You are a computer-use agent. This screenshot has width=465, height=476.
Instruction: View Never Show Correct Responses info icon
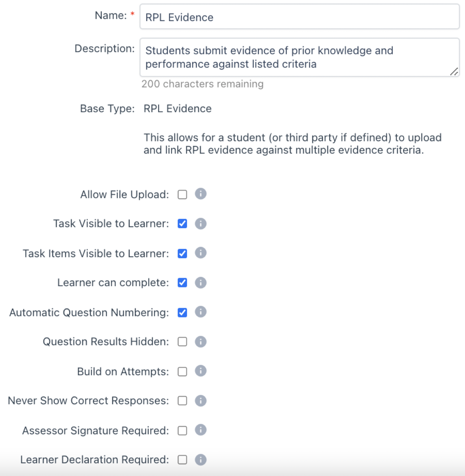tap(201, 401)
